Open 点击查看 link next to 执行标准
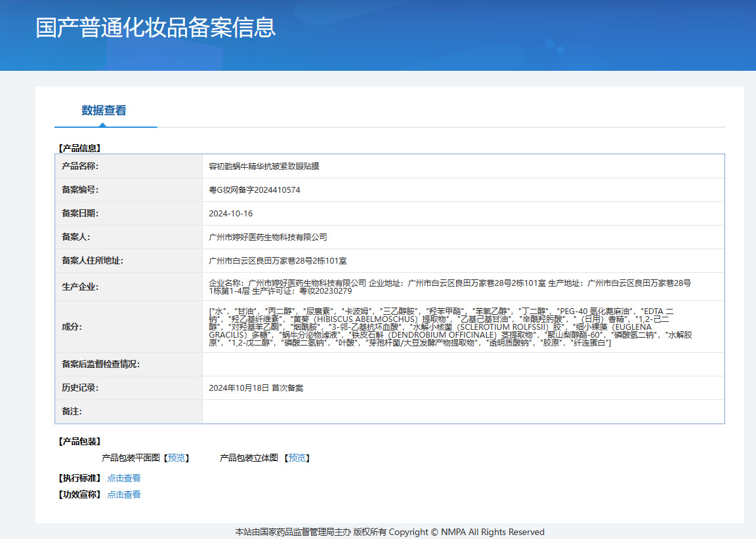Image resolution: width=756 pixels, height=539 pixels. [123, 478]
